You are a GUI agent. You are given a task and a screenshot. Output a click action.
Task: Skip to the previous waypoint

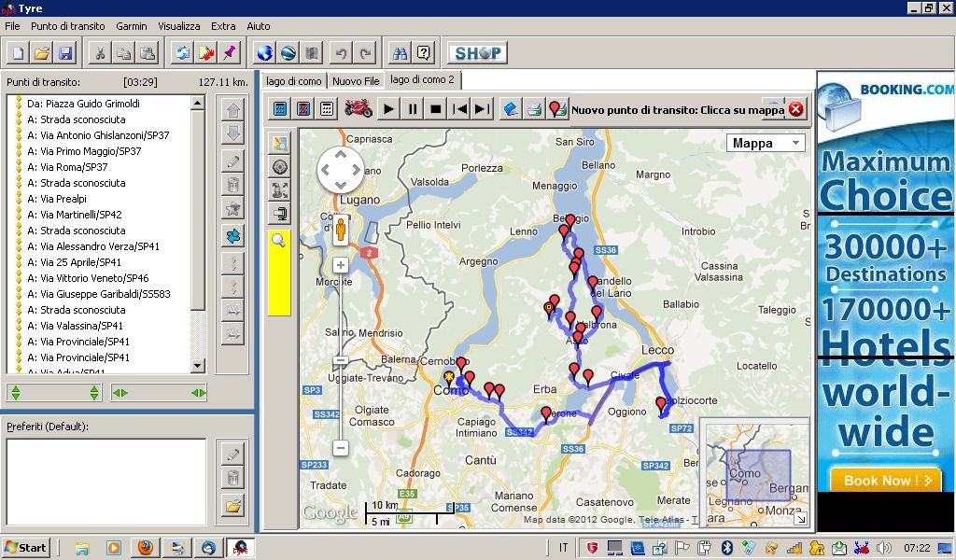pos(459,109)
